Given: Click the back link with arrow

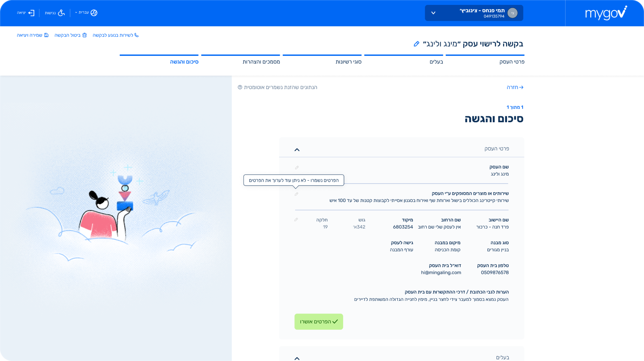Looking at the screenshot, I should pos(515,87).
